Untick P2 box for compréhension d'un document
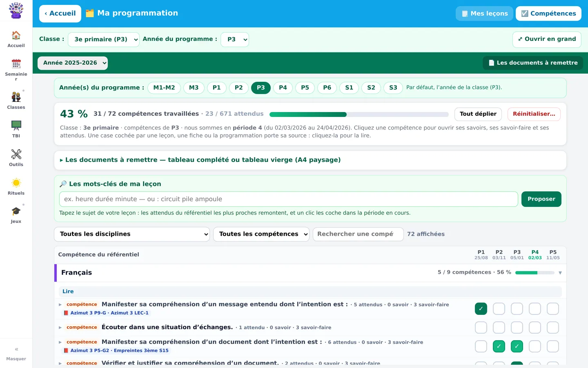This screenshot has height=368, width=588. 499,346
